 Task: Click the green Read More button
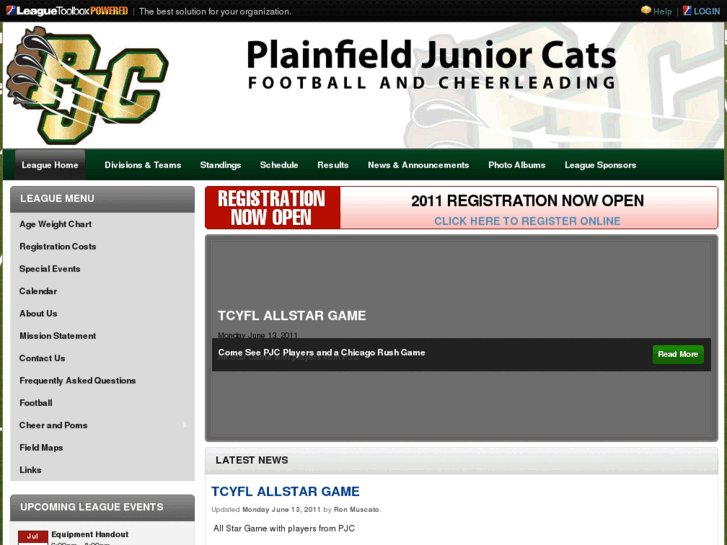pyautogui.click(x=678, y=354)
